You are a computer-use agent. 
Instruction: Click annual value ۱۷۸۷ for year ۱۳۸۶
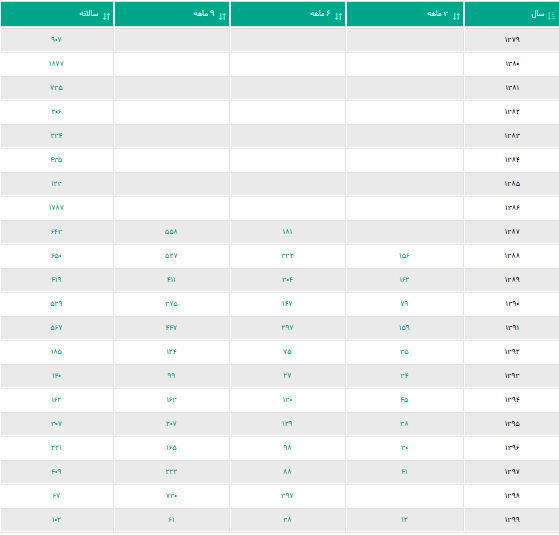pyautogui.click(x=56, y=207)
